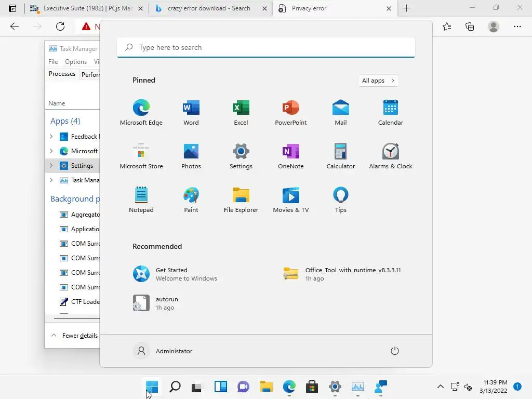Click the Start menu search box
The width and height of the screenshot is (532, 399).
[266, 47]
